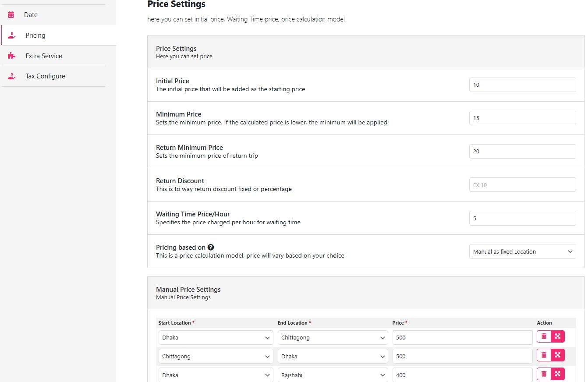The height and width of the screenshot is (382, 588).
Task: Delete the Chittagong to Dhaka price row
Action: coord(544,355)
